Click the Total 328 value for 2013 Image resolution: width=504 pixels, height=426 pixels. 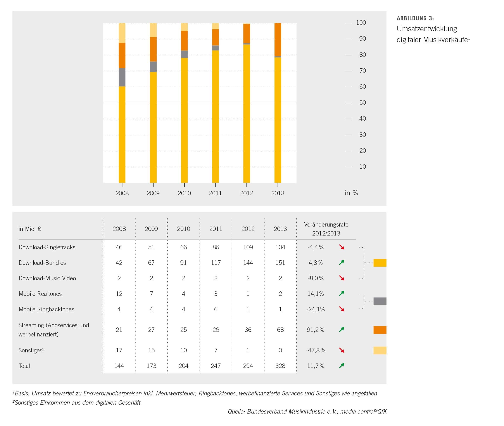click(x=280, y=366)
